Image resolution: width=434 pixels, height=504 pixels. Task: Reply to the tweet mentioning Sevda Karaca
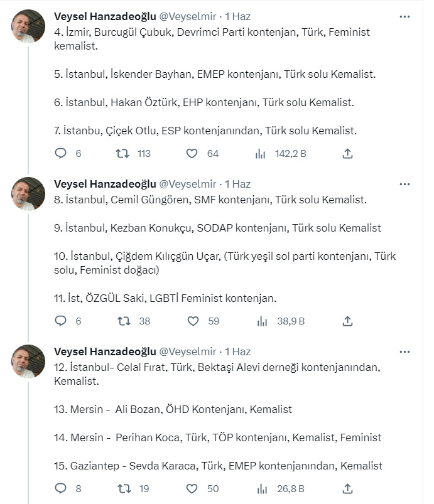click(60, 488)
